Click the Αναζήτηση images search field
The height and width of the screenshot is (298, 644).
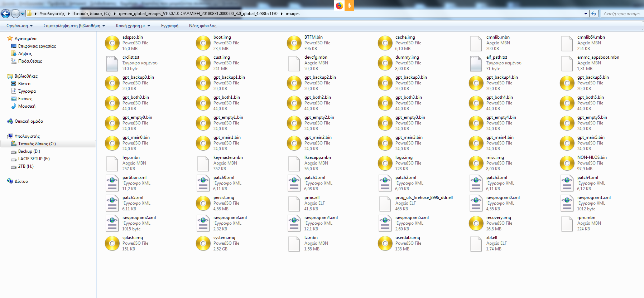(622, 14)
